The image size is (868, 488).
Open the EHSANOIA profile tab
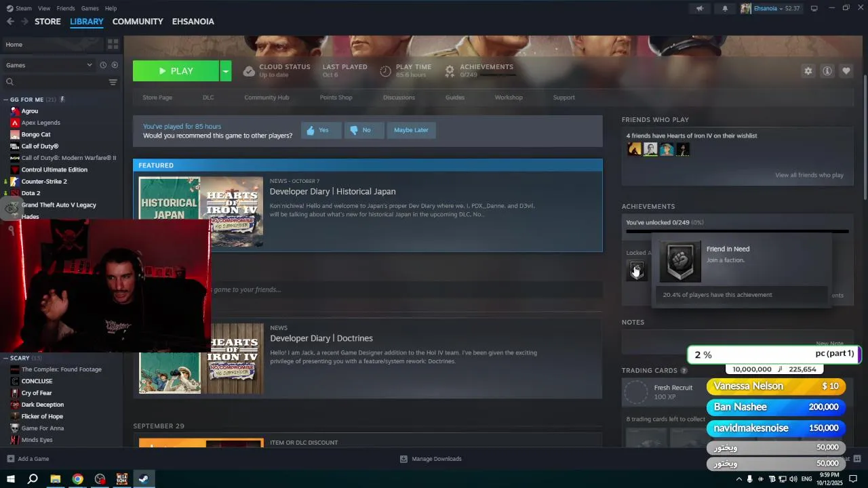193,22
